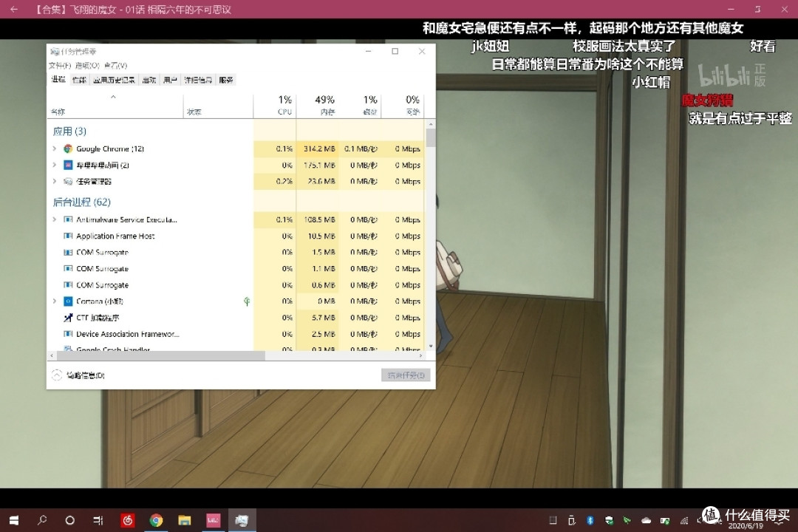Switch to the 详细信息 tab
This screenshot has height=532, width=798.
coord(198,80)
